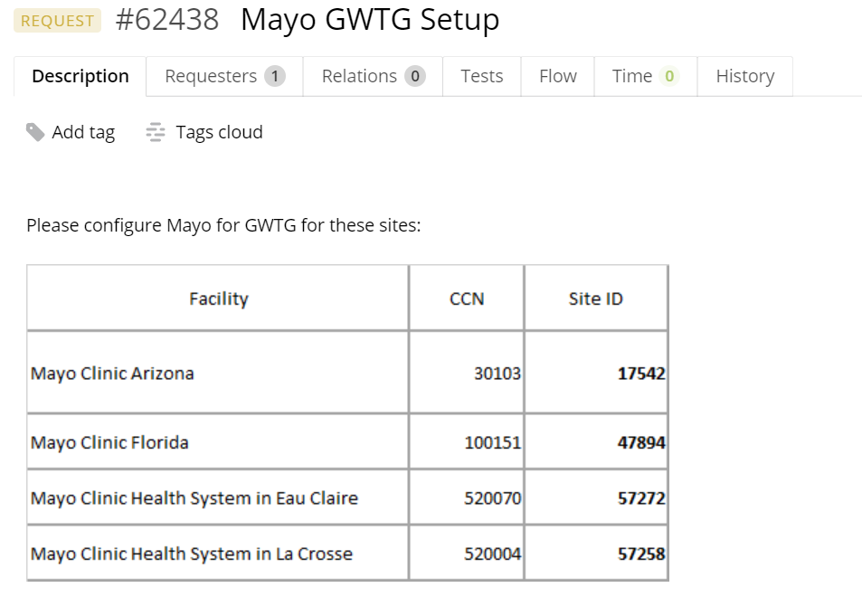862x616 pixels.
Task: Open the Description tab
Action: (80, 77)
